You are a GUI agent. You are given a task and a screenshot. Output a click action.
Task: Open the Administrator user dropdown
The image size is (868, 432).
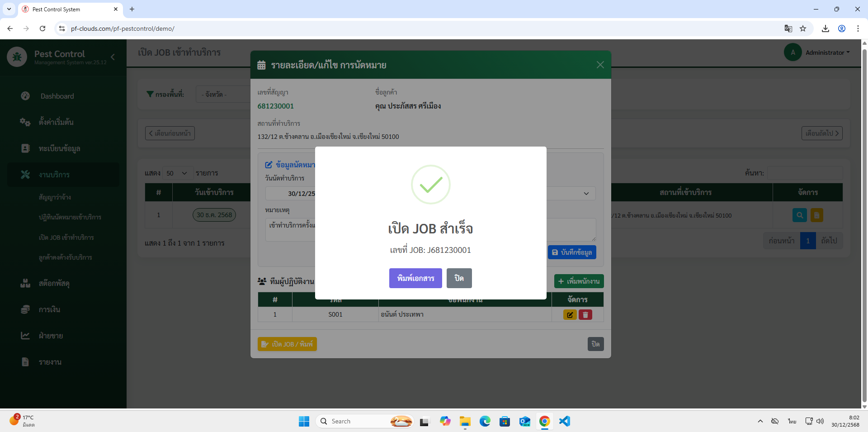tap(827, 52)
